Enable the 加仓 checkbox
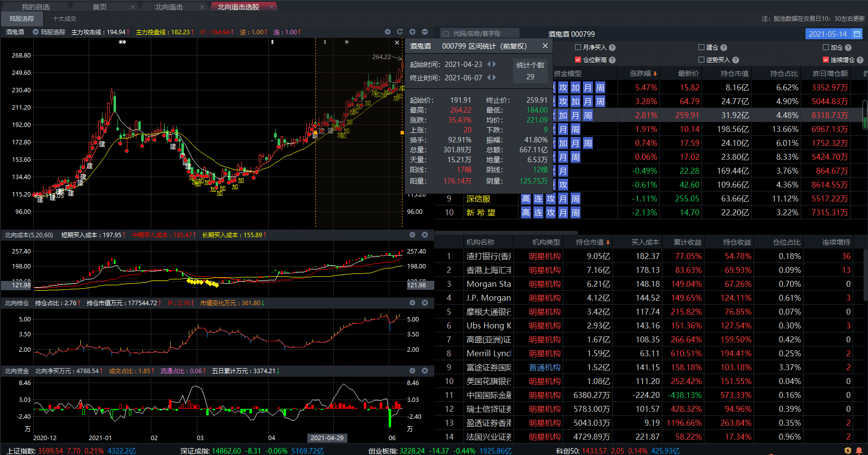The image size is (868, 455). coord(826,47)
